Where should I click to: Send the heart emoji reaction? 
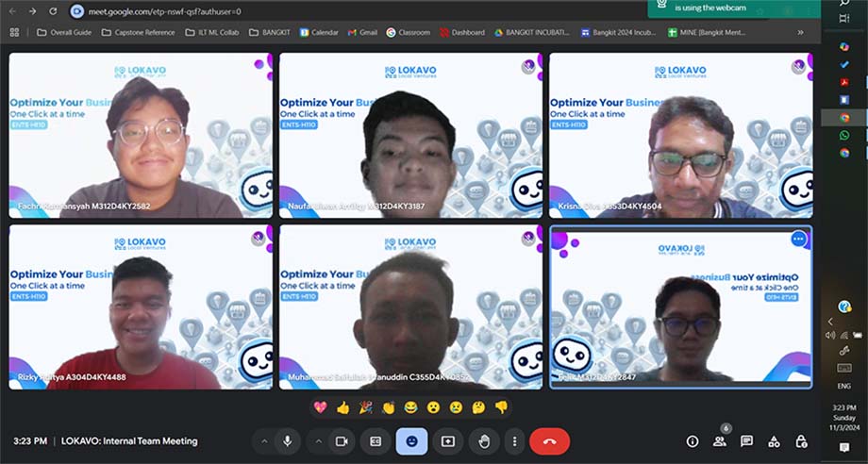point(320,407)
